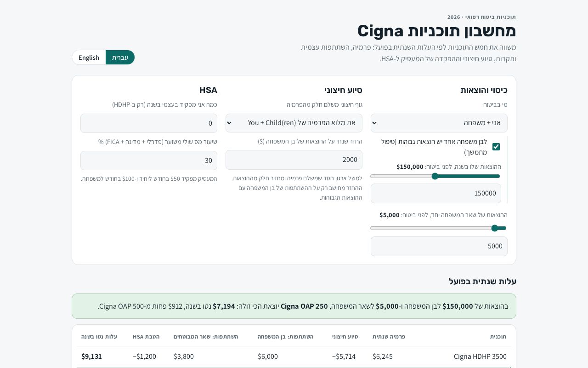Click the 'השתתפות: שאר המבוטחים' column header
Viewport: 588px width, 368px height.
pyautogui.click(x=206, y=337)
